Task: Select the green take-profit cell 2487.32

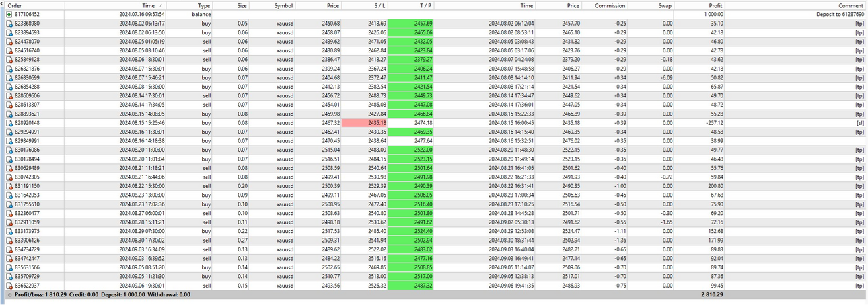Action: click(410, 286)
